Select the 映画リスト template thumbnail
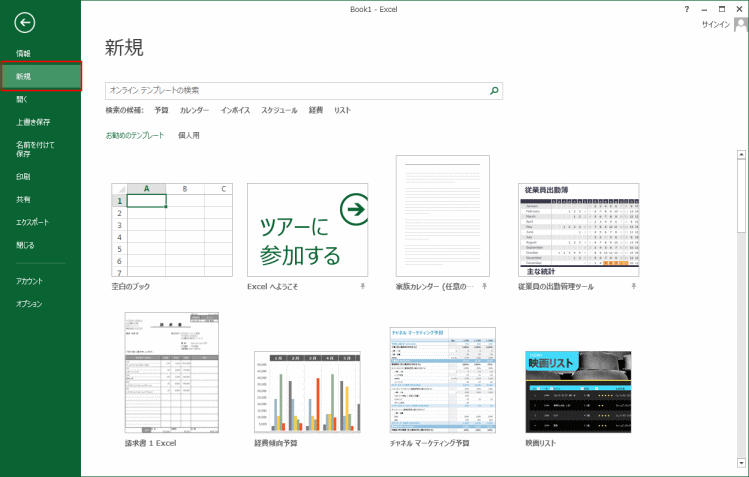This screenshot has width=749, height=477. click(578, 392)
